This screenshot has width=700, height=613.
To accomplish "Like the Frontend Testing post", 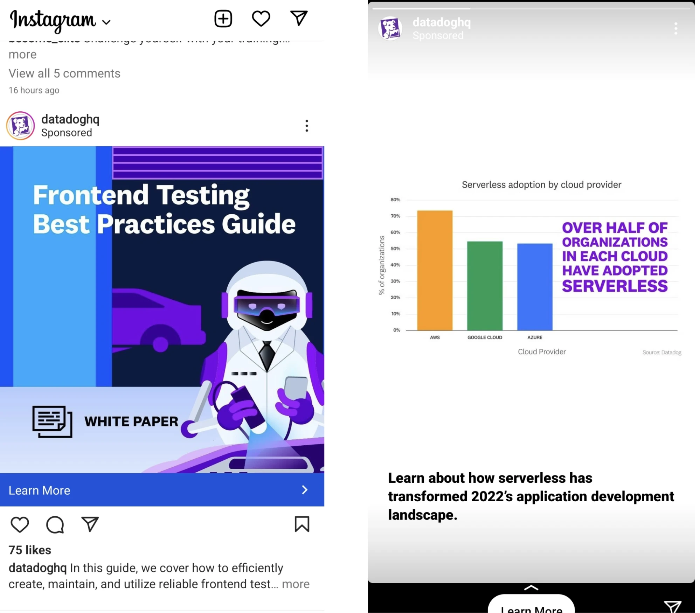I will (x=20, y=524).
